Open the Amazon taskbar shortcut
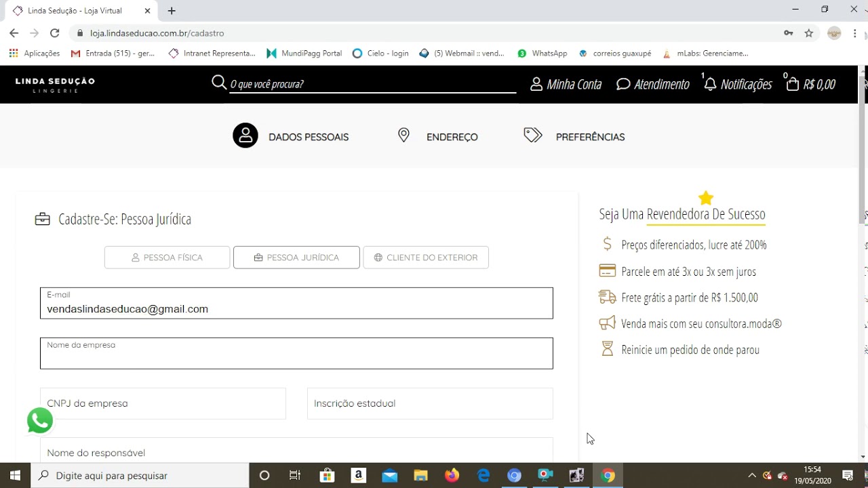The height and width of the screenshot is (488, 868). pos(359,475)
